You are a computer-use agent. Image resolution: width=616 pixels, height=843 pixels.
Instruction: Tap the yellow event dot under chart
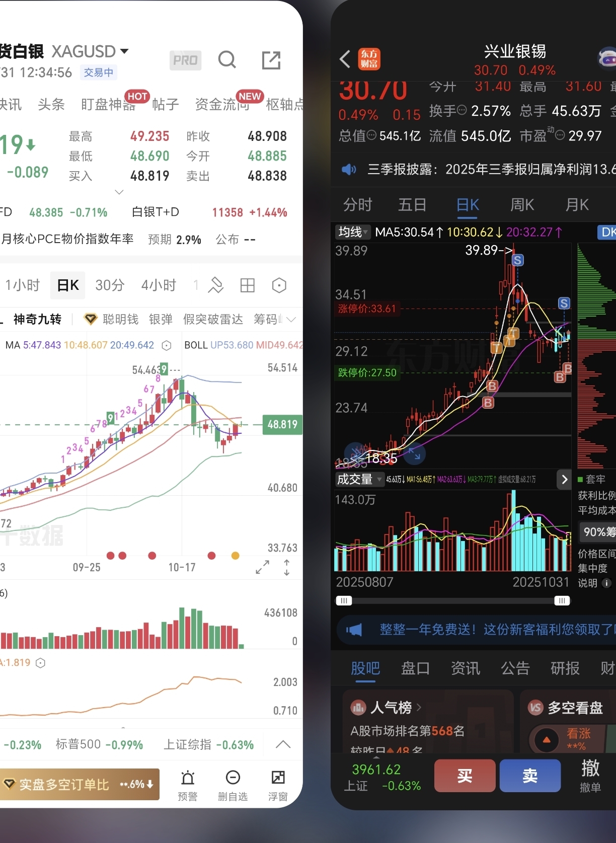pos(235,556)
